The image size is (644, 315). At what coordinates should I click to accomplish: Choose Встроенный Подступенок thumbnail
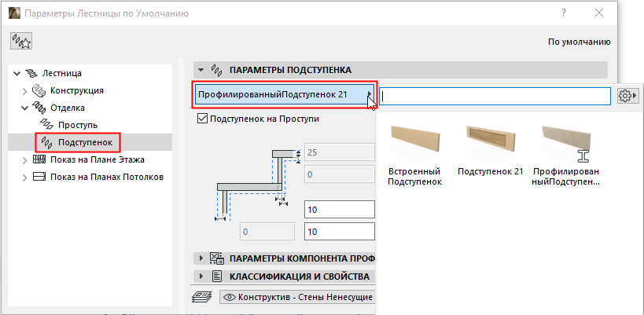[x=415, y=156]
